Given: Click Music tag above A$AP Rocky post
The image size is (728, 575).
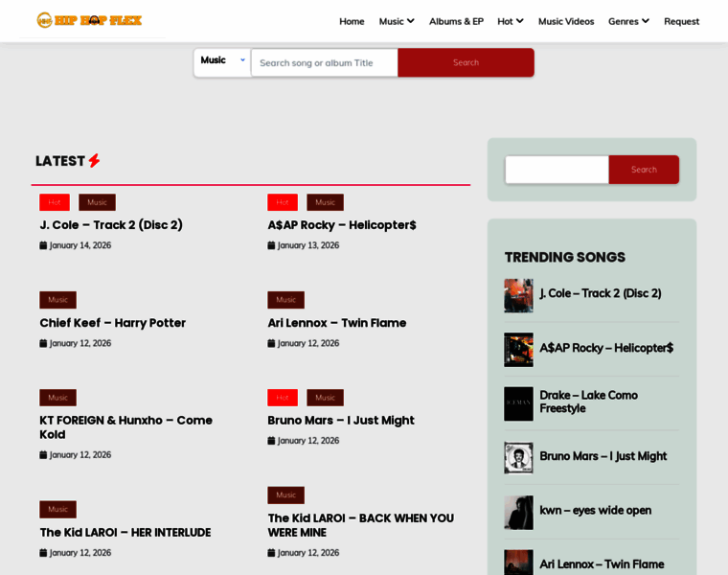Looking at the screenshot, I should pyautogui.click(x=325, y=202).
